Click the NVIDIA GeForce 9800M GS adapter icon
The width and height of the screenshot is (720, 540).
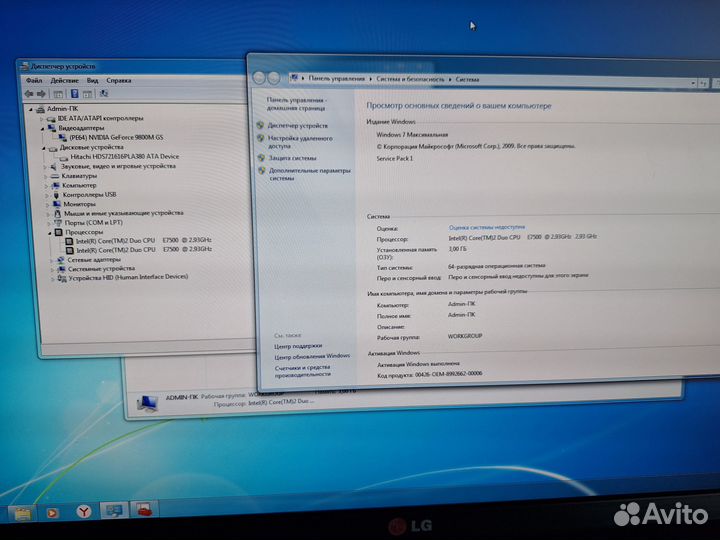pos(63,137)
